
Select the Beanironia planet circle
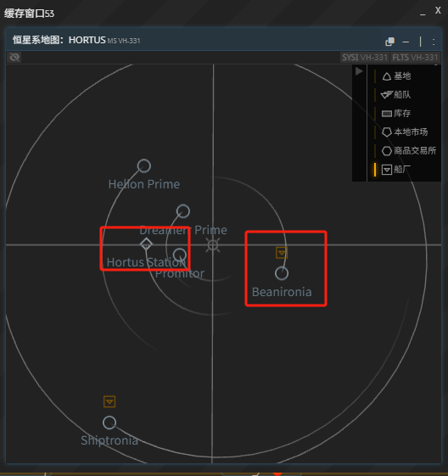point(282,273)
